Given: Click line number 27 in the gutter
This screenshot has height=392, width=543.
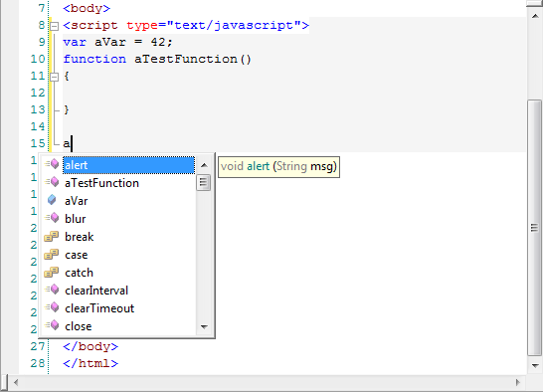Looking at the screenshot, I should 38,346.
